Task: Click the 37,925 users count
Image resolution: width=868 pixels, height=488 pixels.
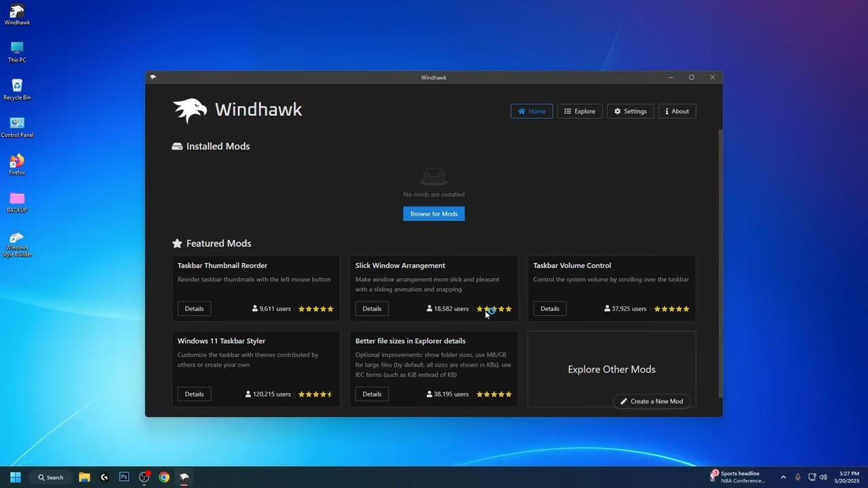Action: 625,309
